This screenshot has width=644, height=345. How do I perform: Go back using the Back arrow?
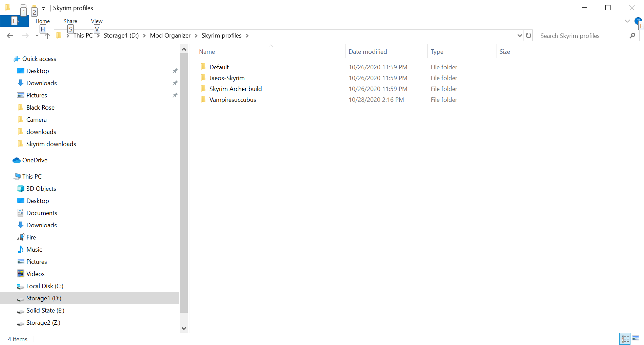pyautogui.click(x=10, y=36)
